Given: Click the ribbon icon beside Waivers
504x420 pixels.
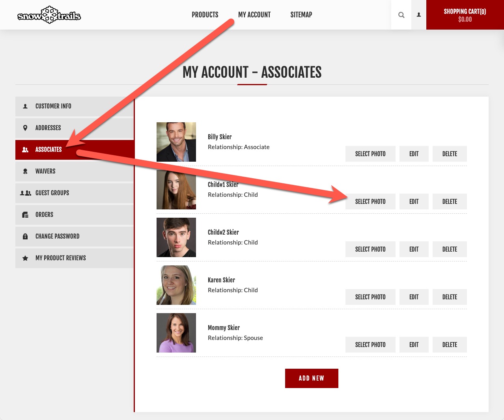Looking at the screenshot, I should tap(25, 172).
